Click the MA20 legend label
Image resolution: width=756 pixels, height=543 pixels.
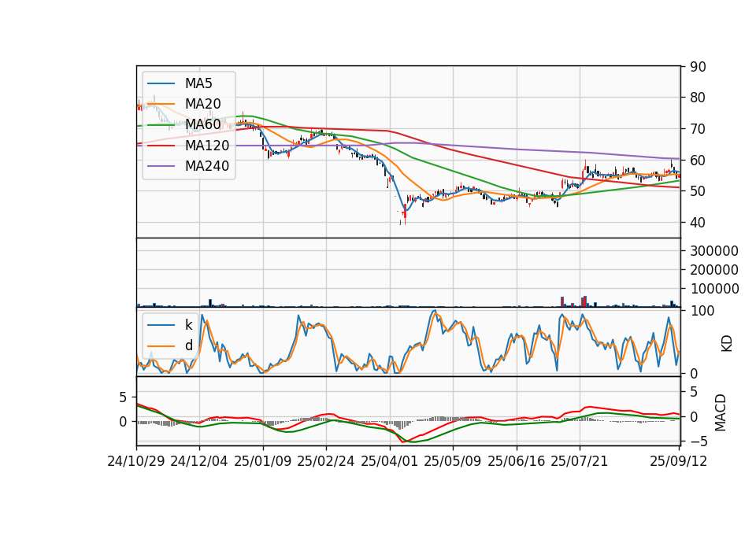(x=203, y=104)
